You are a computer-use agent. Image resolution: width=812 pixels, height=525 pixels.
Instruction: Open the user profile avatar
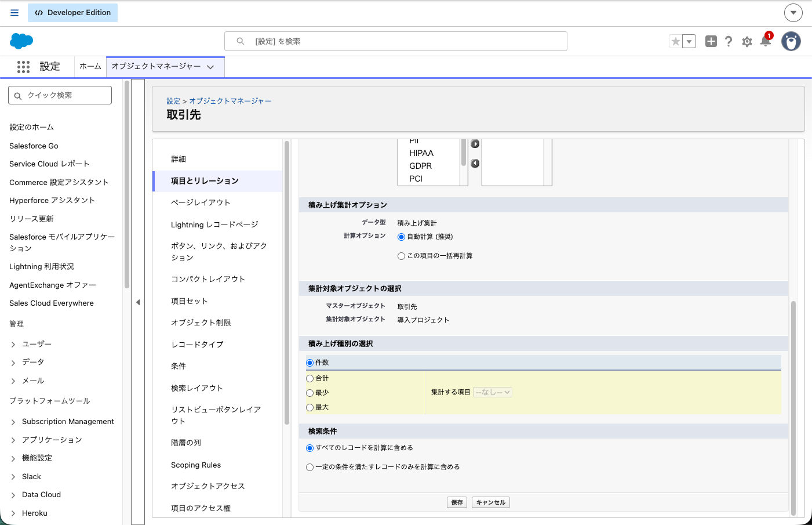[791, 41]
